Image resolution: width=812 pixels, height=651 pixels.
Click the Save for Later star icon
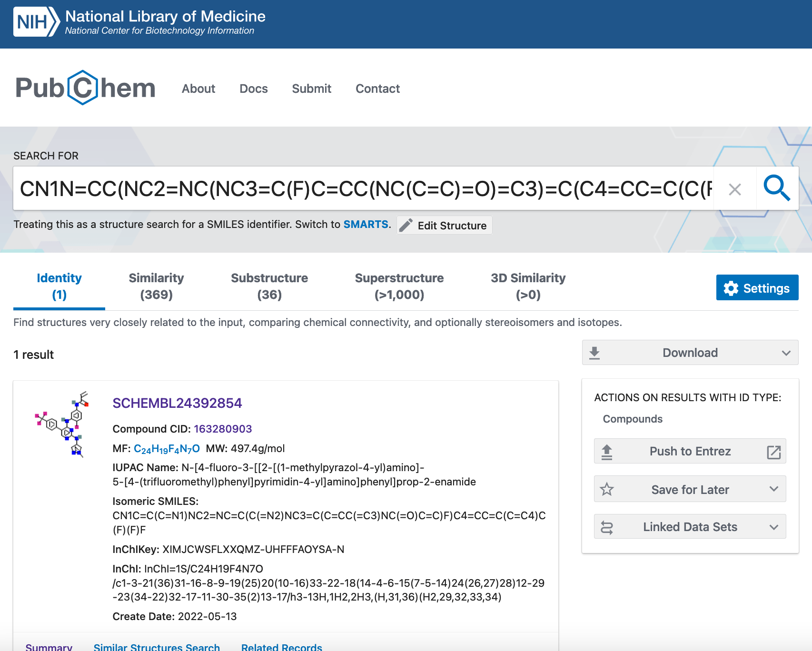click(607, 489)
